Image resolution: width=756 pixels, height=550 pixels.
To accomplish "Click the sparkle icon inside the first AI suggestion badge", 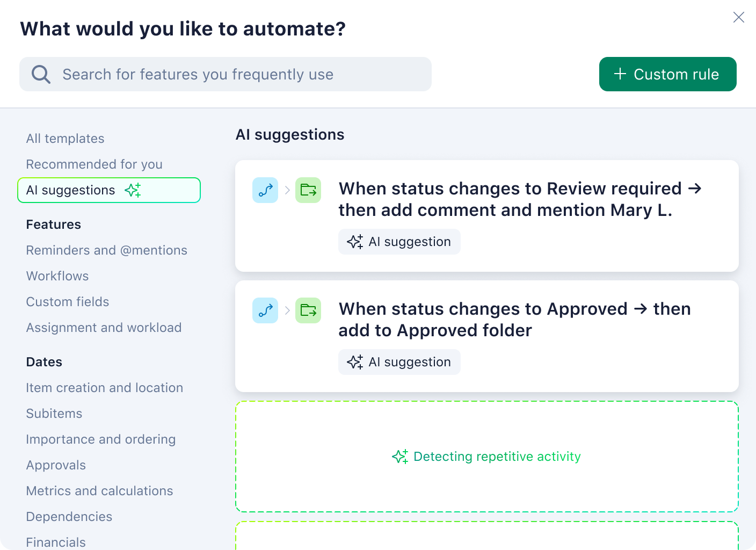I will coord(355,242).
